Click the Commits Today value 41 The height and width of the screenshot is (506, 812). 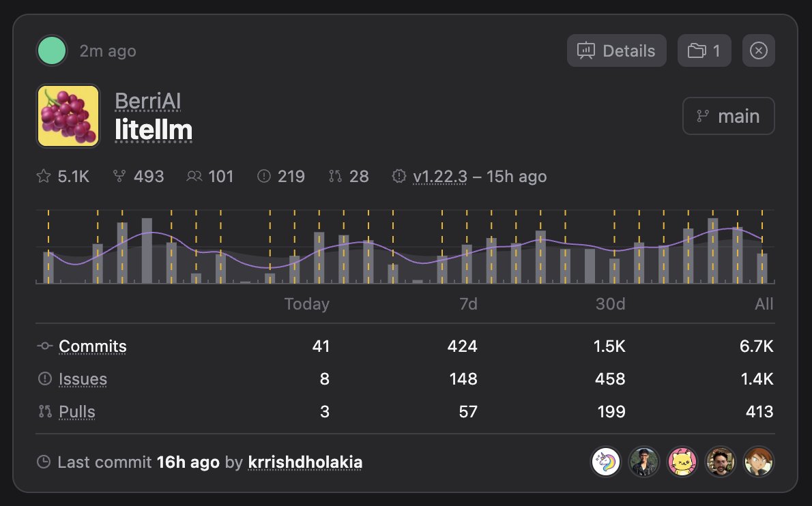[x=321, y=346]
